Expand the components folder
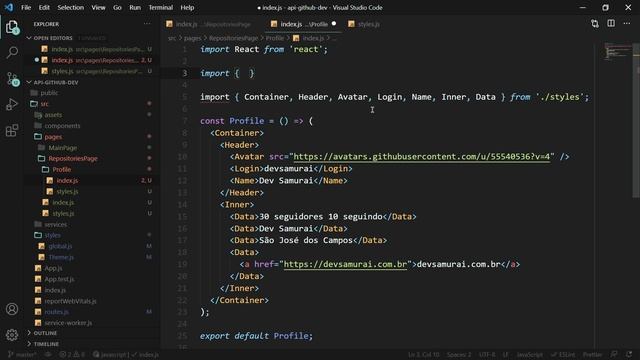The width and height of the screenshot is (640, 360). [x=62, y=126]
